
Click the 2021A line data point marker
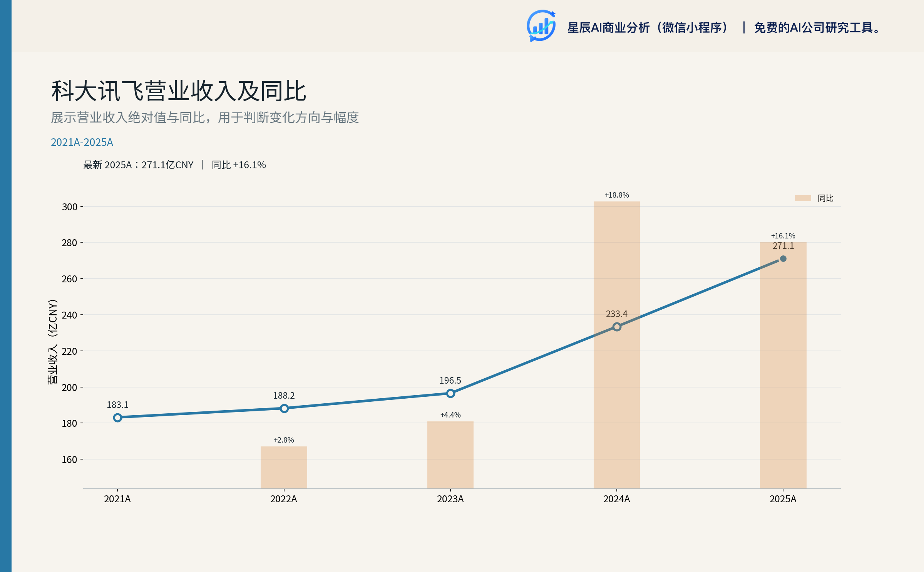point(117,418)
